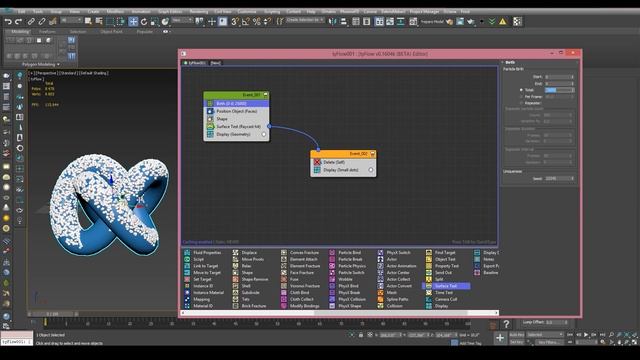Viewport: 640px width, 360px height.
Task: Toggle the Percent Snap icon
Action: (256, 22)
